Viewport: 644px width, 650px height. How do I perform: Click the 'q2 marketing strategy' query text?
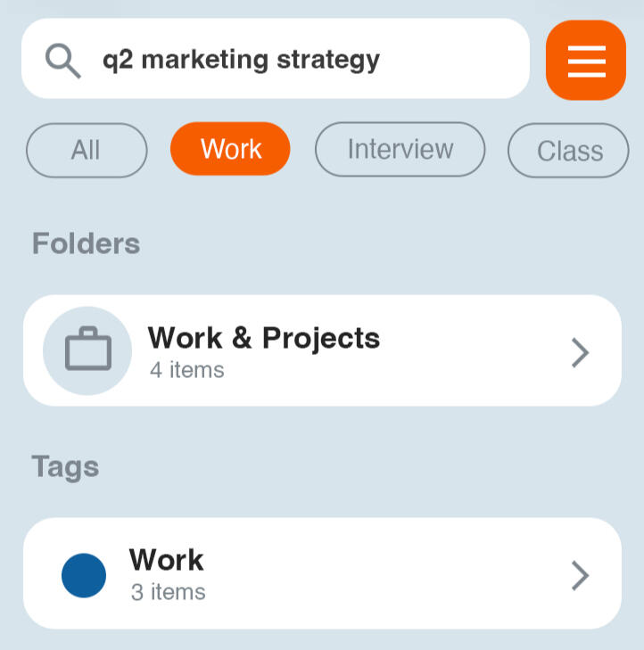pyautogui.click(x=241, y=61)
